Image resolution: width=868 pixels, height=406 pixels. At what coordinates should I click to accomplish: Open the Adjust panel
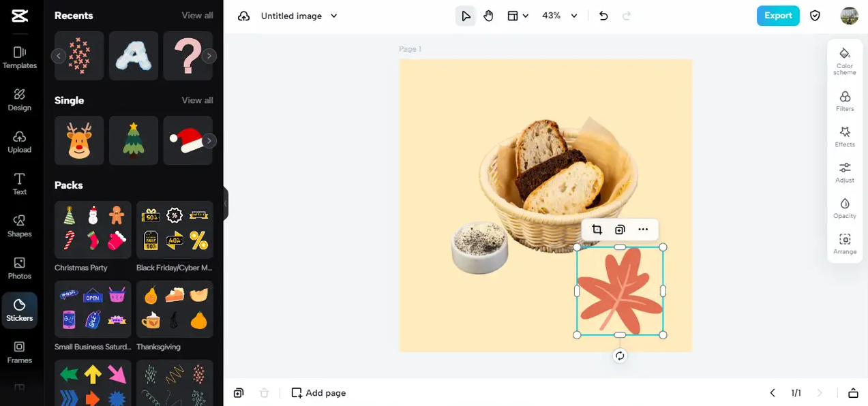pos(845,172)
